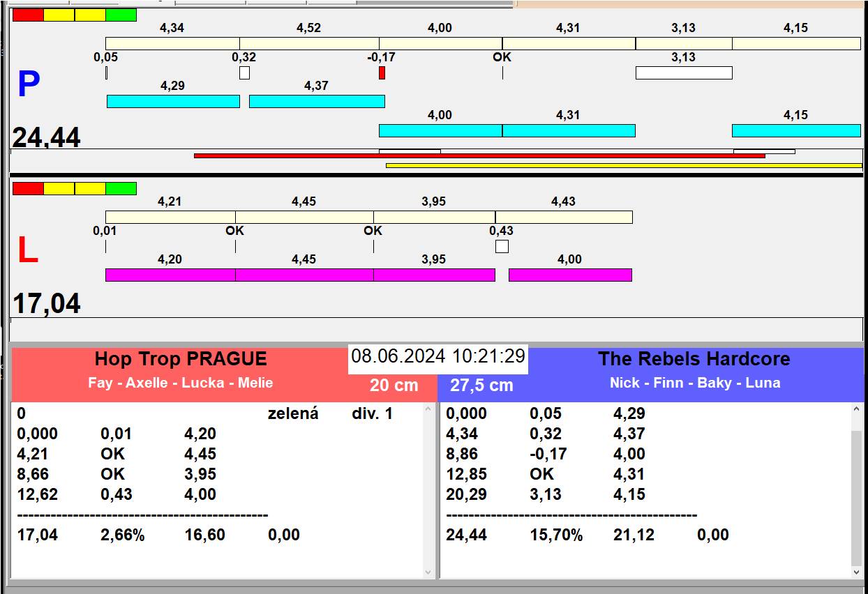Image resolution: width=868 pixels, height=594 pixels.
Task: Click up arrow of Rebels results scrollbar
Action: tap(857, 410)
